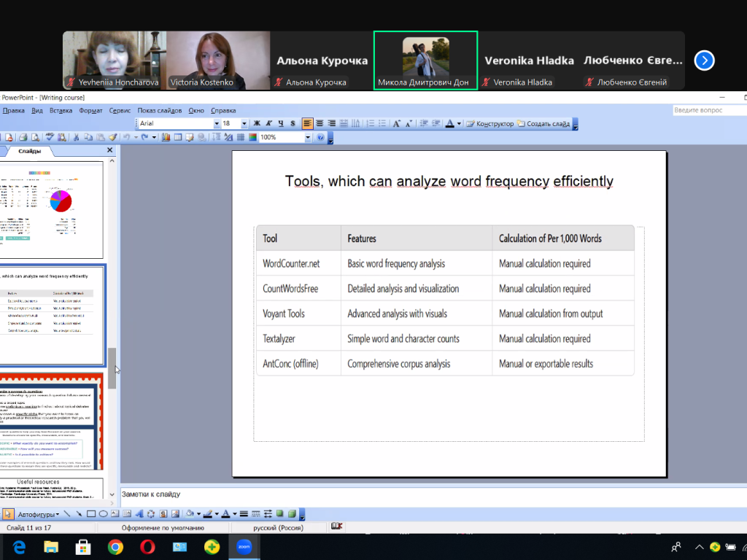Toggle numbered list formatting

click(x=370, y=123)
